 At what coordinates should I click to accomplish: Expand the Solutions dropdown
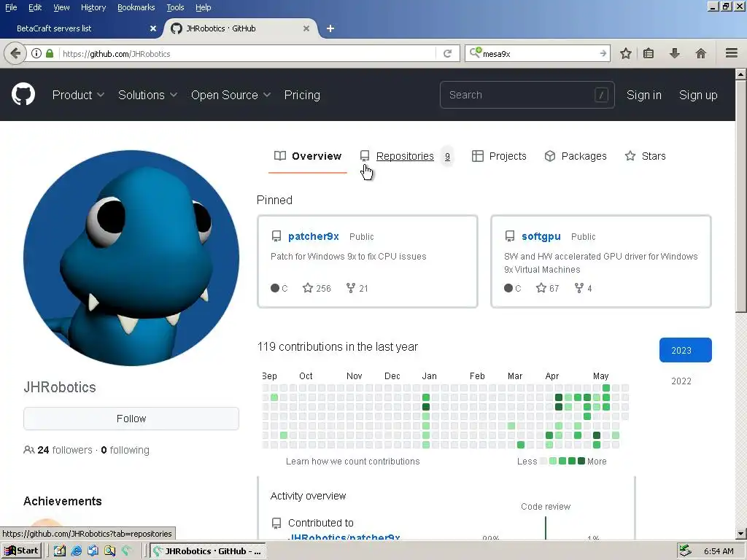tap(147, 96)
